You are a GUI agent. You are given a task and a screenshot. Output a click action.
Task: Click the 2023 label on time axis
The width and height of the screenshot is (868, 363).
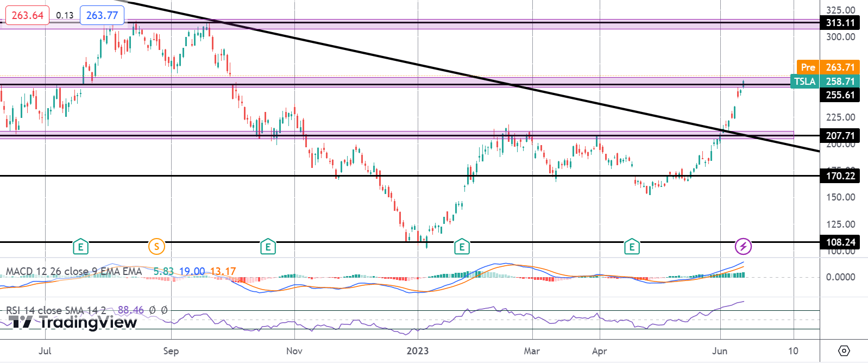[x=418, y=351]
